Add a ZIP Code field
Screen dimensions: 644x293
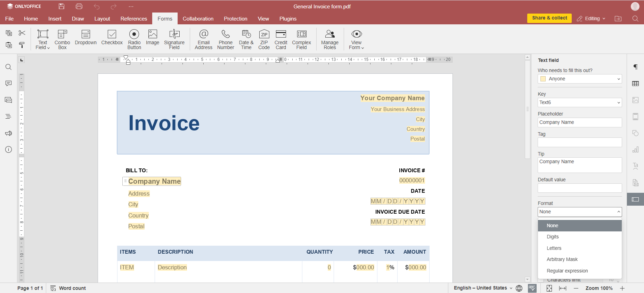[x=264, y=39]
